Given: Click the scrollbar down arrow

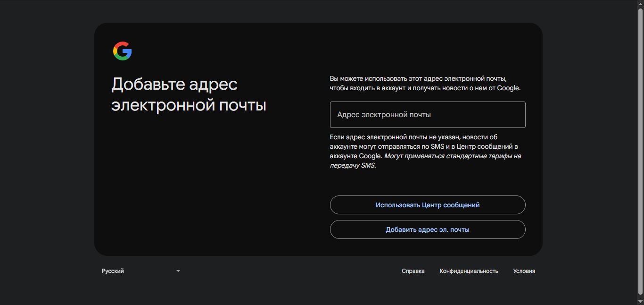Looking at the screenshot, I should pos(641,302).
